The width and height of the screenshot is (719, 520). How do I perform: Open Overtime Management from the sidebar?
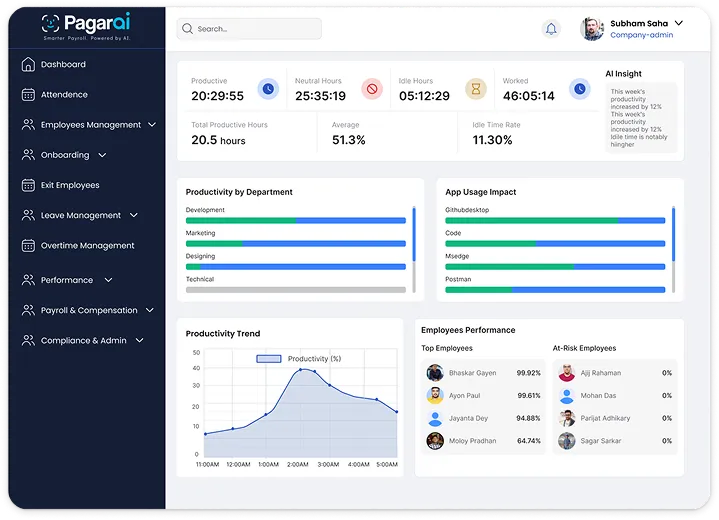coord(87,246)
